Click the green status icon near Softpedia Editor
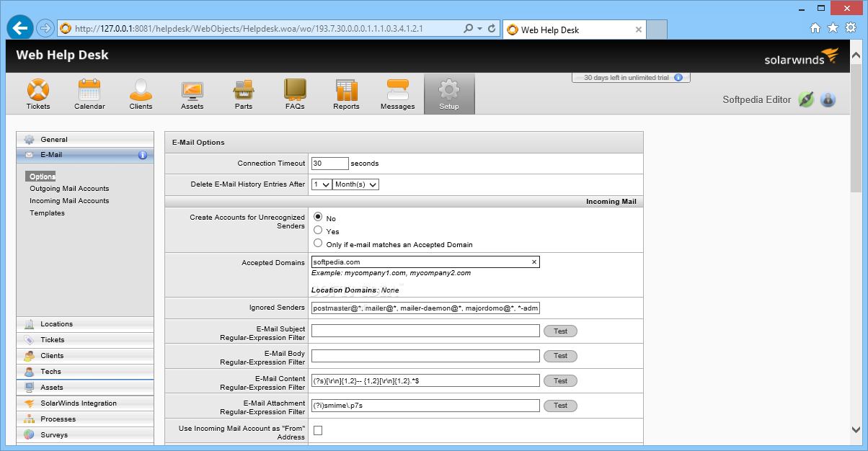 (806, 100)
